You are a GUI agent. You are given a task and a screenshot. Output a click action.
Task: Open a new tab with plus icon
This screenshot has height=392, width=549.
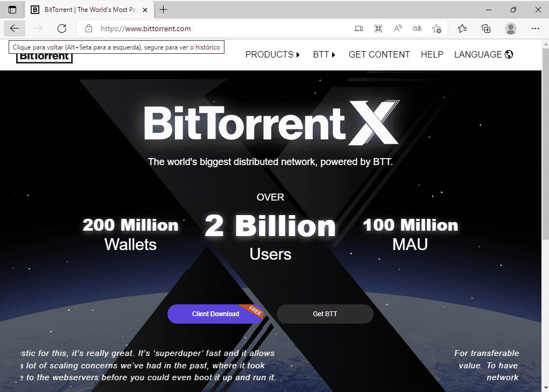coord(163,10)
